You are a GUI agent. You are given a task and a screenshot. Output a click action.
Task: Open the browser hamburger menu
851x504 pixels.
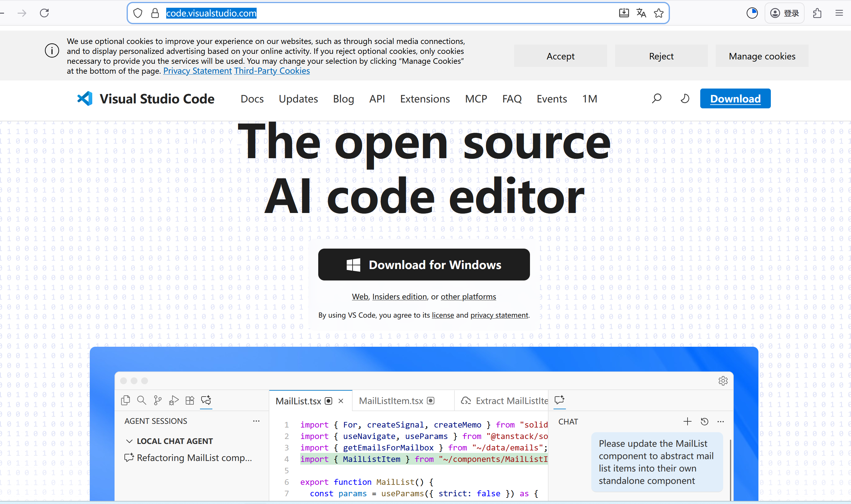pos(839,13)
